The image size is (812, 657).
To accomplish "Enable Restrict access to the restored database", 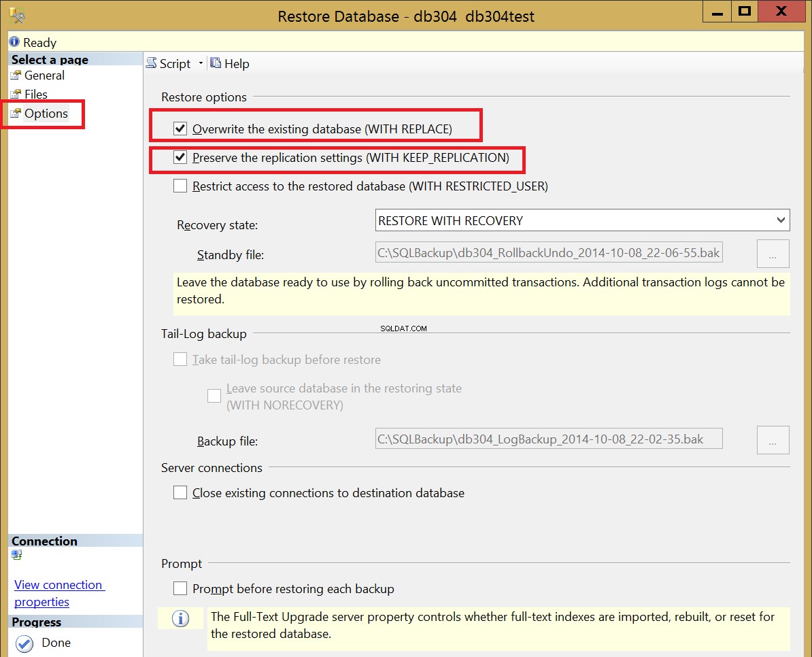I will pos(180,186).
